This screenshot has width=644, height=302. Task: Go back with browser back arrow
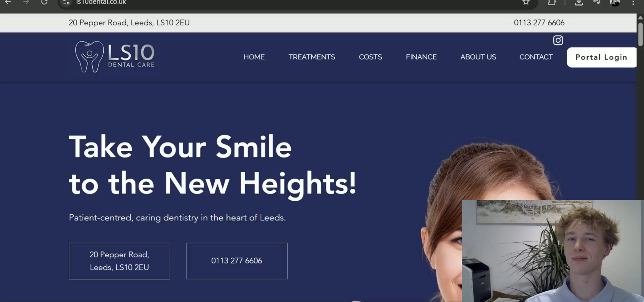click(x=8, y=2)
